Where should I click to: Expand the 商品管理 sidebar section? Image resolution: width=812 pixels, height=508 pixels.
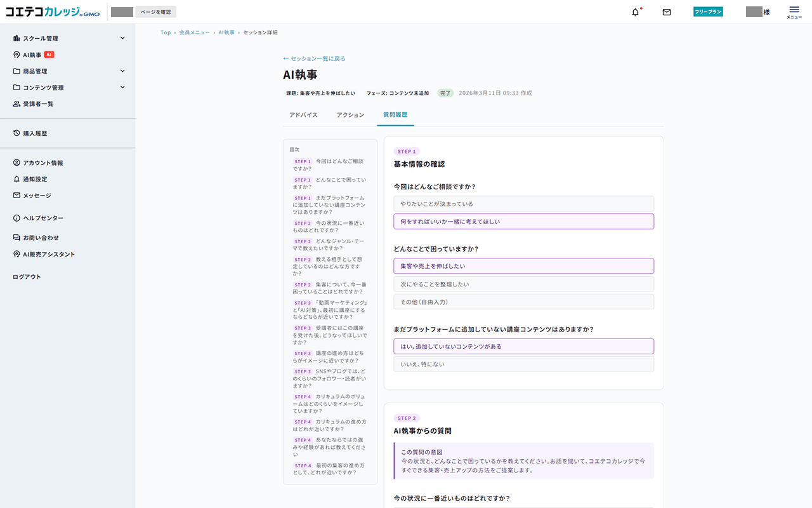pos(122,70)
